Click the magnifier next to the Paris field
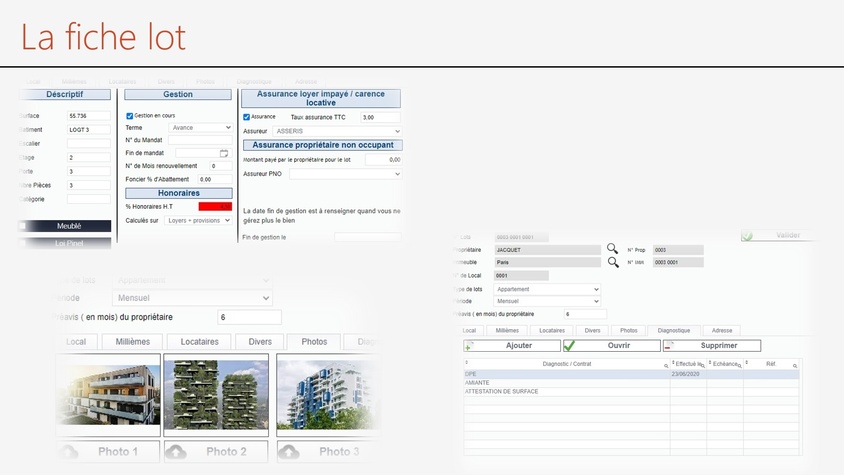Image resolution: width=844 pixels, height=475 pixels. [x=613, y=262]
